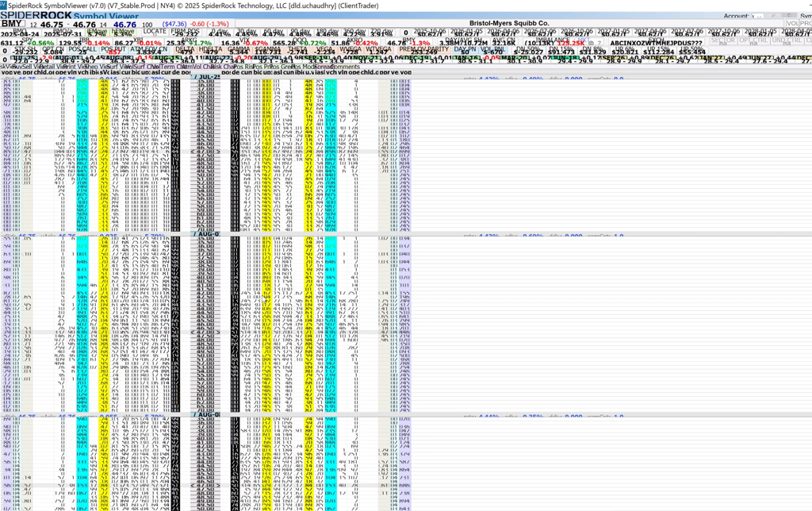
Task: Click the SpiderRock Symbol Viewer logo
Action: (x=70, y=16)
